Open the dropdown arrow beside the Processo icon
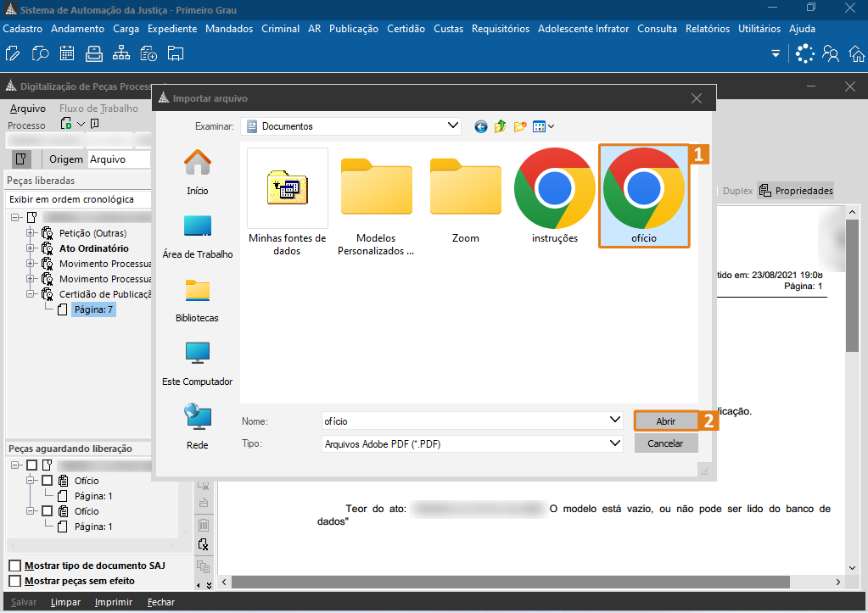This screenshot has width=868, height=613. (x=81, y=124)
